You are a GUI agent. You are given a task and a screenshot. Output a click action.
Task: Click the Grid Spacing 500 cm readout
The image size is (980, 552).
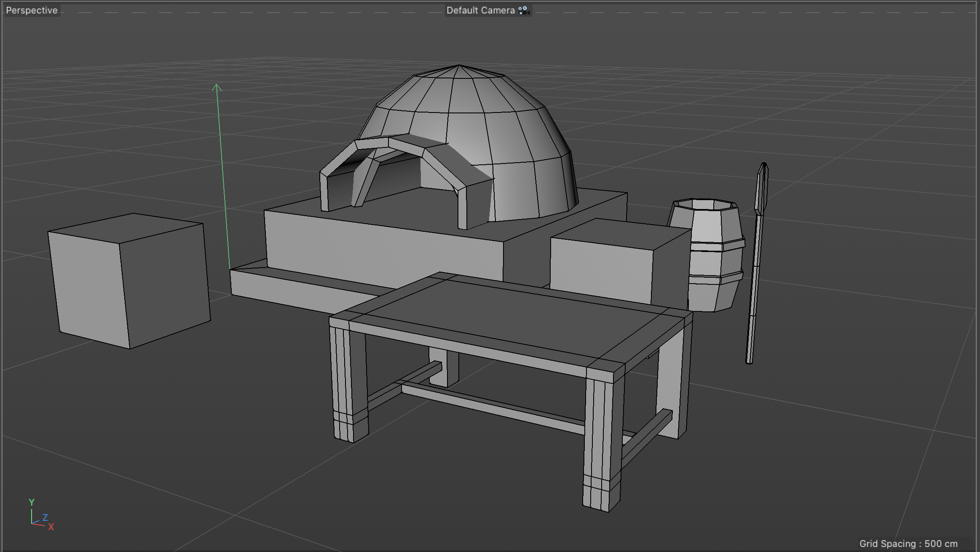[x=908, y=544]
